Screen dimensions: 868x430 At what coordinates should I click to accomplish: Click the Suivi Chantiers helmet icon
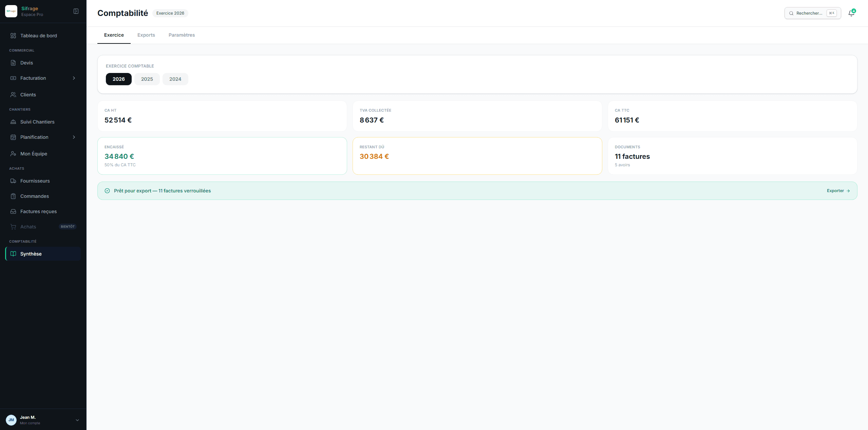13,122
